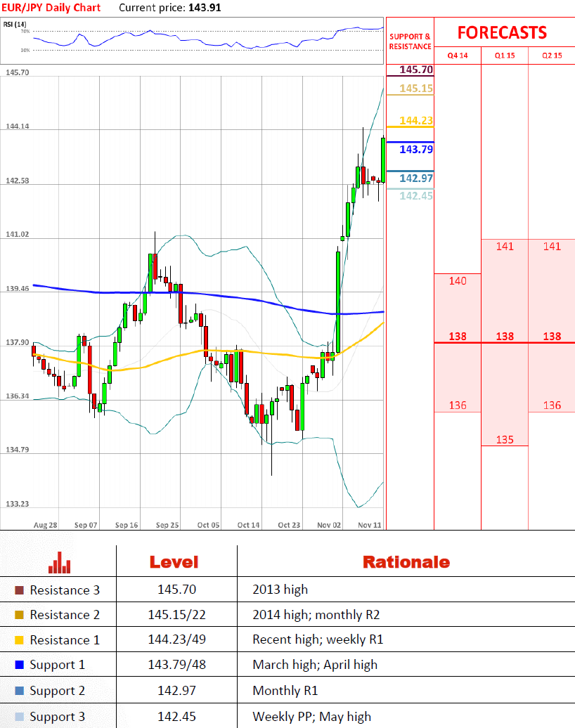Click the 143.79 support level marker
Screen dimensions: 575x728
pyautogui.click(x=416, y=150)
